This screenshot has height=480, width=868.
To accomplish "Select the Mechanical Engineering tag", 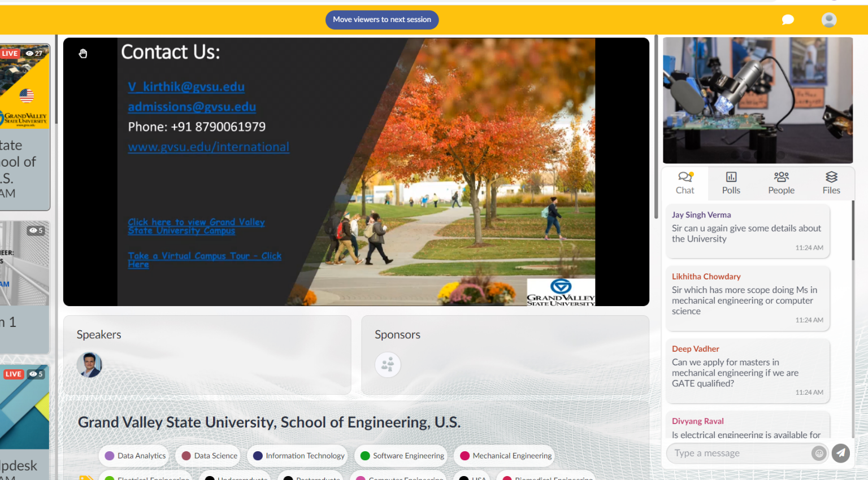I will (506, 456).
